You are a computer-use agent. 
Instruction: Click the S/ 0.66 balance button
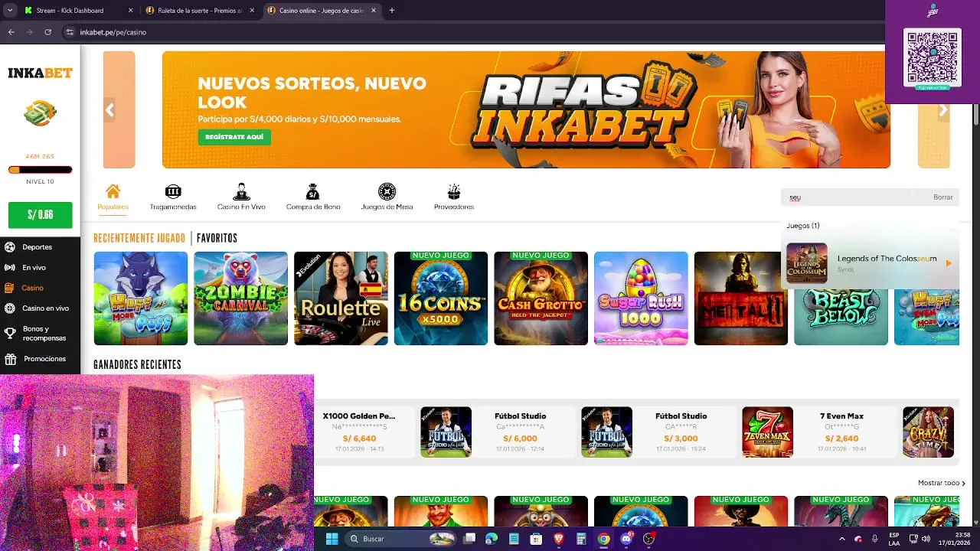[x=40, y=215]
